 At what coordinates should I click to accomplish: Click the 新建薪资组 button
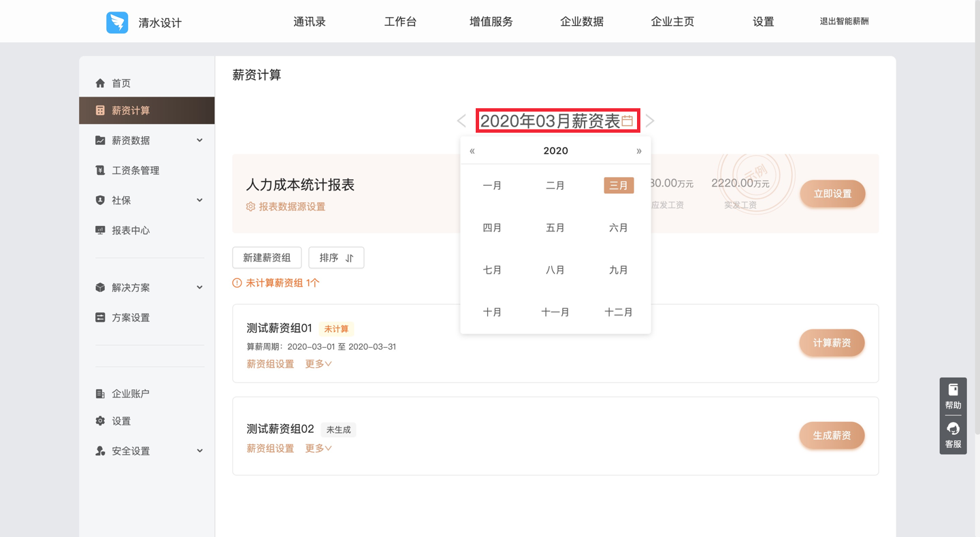[267, 258]
